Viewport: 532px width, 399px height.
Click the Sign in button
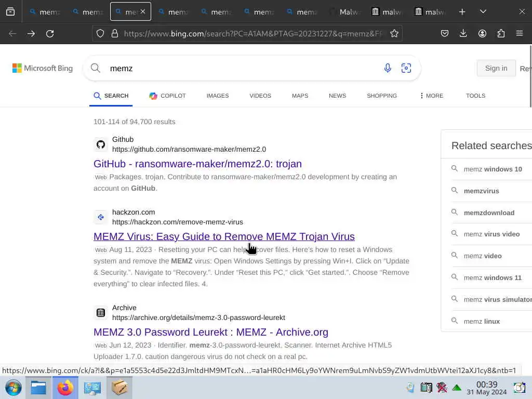click(x=496, y=68)
